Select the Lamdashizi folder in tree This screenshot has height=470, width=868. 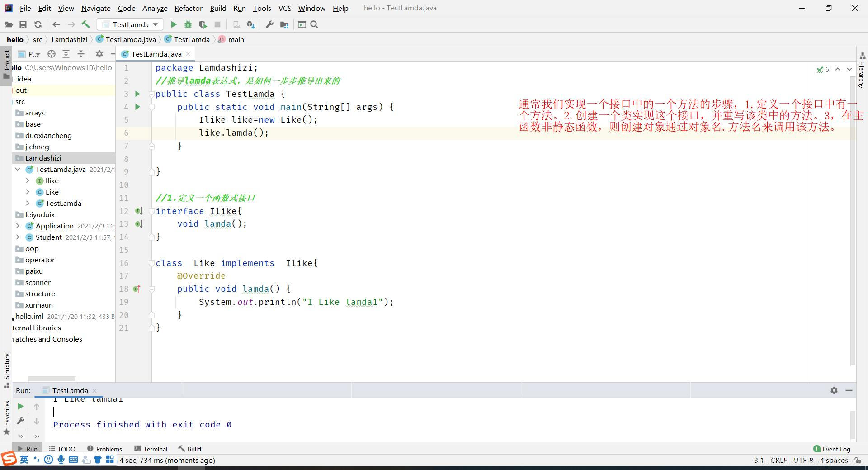click(43, 158)
